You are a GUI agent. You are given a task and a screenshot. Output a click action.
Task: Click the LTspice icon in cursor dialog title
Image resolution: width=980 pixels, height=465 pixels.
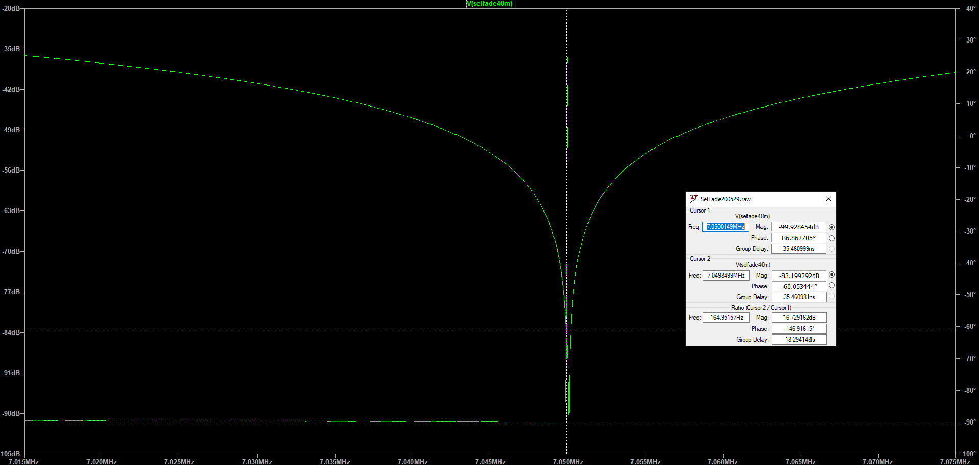click(693, 199)
